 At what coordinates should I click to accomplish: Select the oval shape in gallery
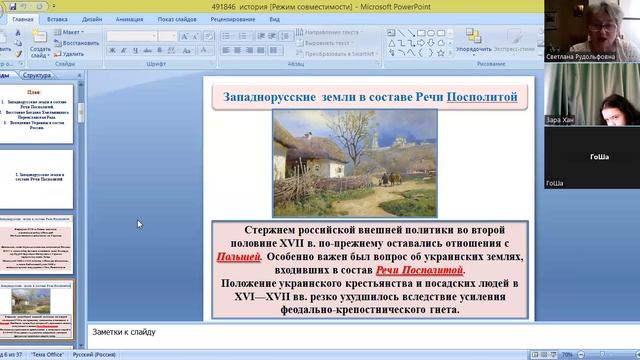pyautogui.click(x=431, y=33)
